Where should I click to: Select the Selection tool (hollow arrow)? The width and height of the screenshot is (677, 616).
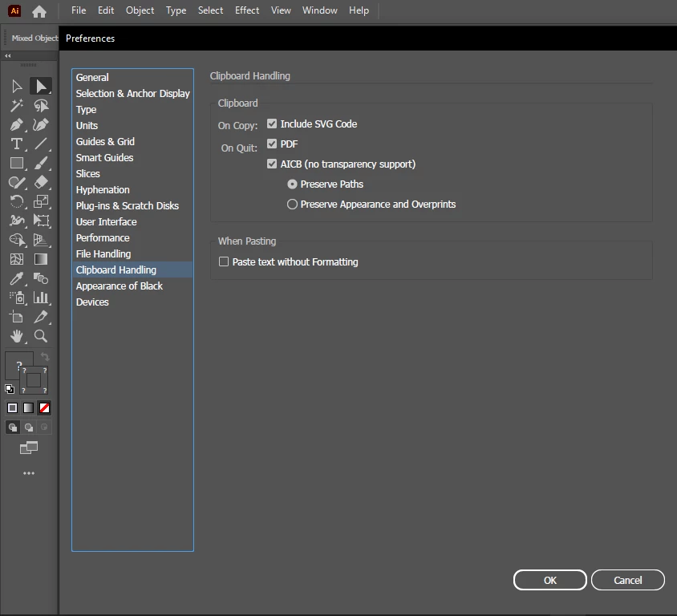pos(16,87)
